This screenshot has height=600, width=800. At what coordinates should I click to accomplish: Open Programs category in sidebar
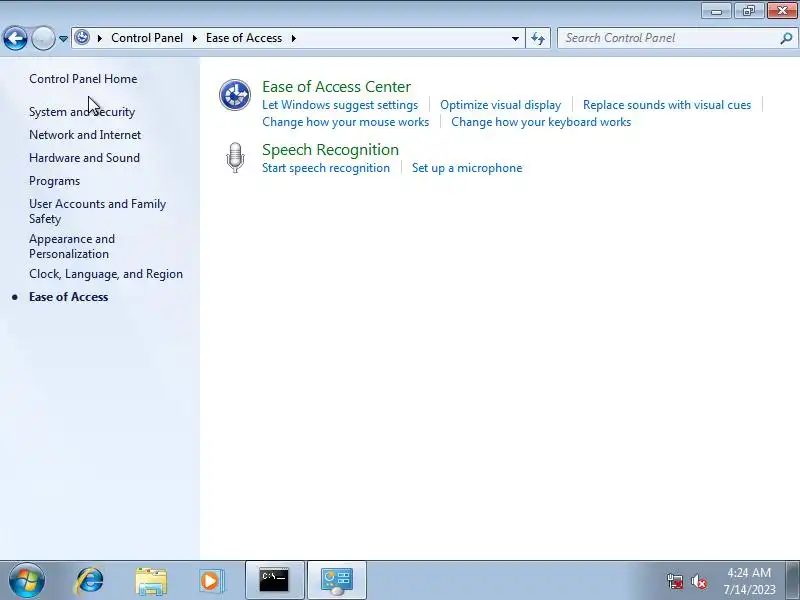point(55,181)
